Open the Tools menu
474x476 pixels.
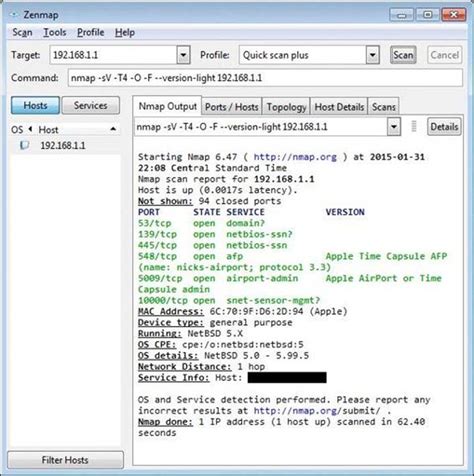coord(55,32)
